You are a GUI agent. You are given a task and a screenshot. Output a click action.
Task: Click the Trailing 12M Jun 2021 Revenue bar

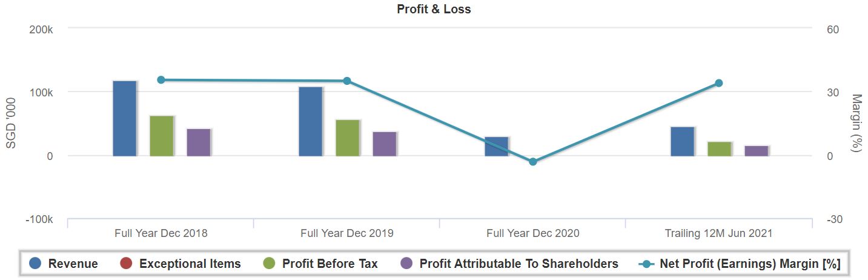683,141
